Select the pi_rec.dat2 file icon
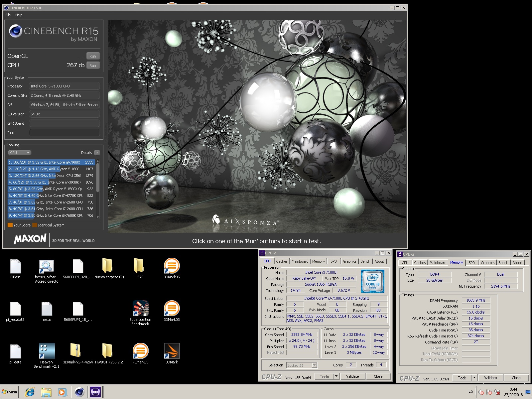The height and width of the screenshot is (399, 532). (15, 309)
